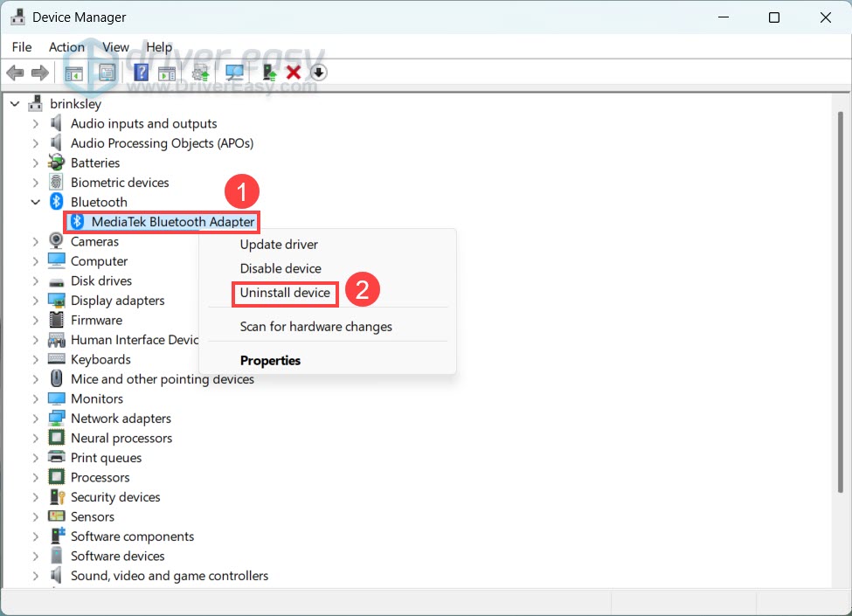
Task: Choose Update driver from context menu
Action: pos(279,245)
